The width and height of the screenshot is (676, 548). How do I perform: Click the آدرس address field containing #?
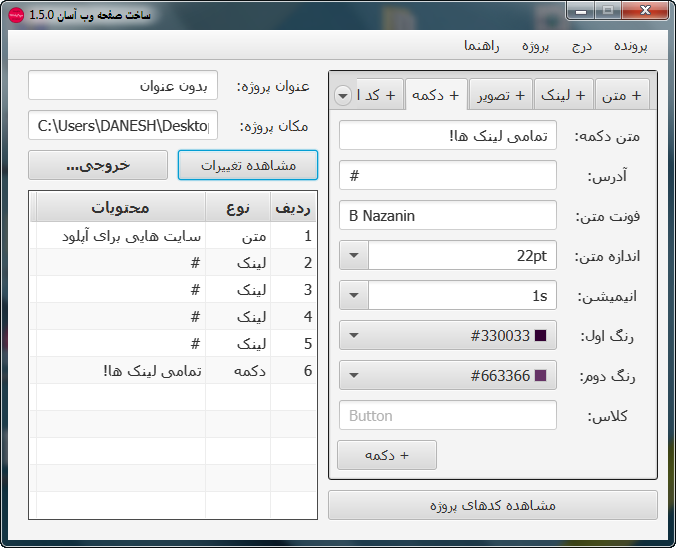coord(448,175)
